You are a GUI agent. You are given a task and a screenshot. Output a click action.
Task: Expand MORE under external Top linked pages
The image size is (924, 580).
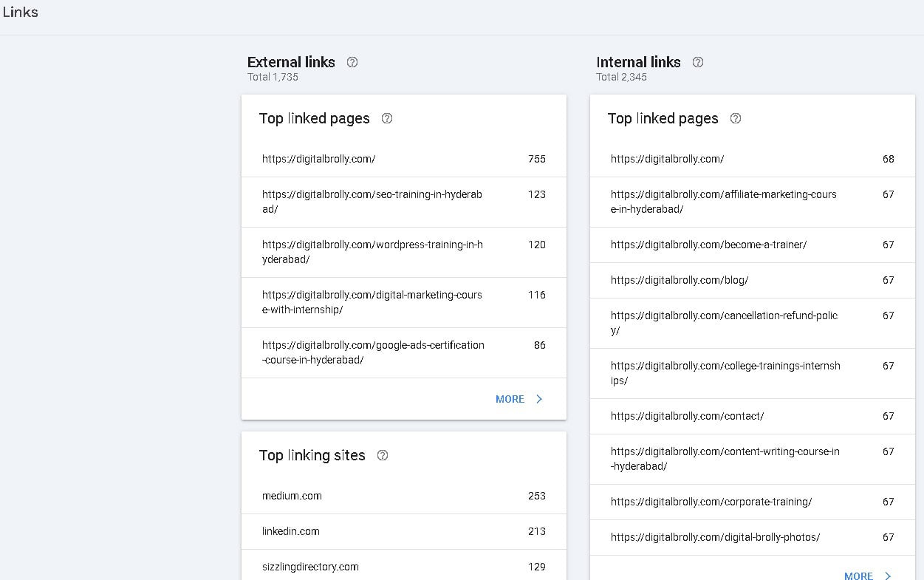(510, 398)
